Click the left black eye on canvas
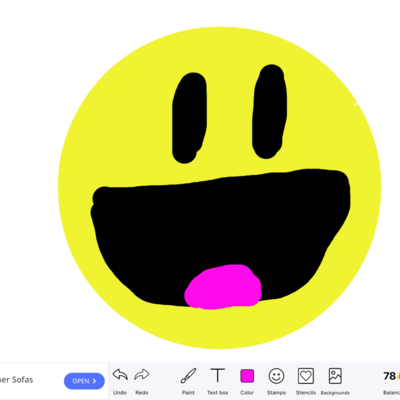This screenshot has height=400, width=400. click(x=189, y=118)
